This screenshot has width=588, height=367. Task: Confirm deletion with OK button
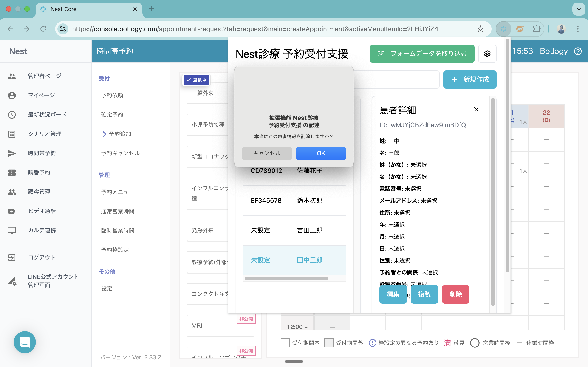[x=321, y=153]
